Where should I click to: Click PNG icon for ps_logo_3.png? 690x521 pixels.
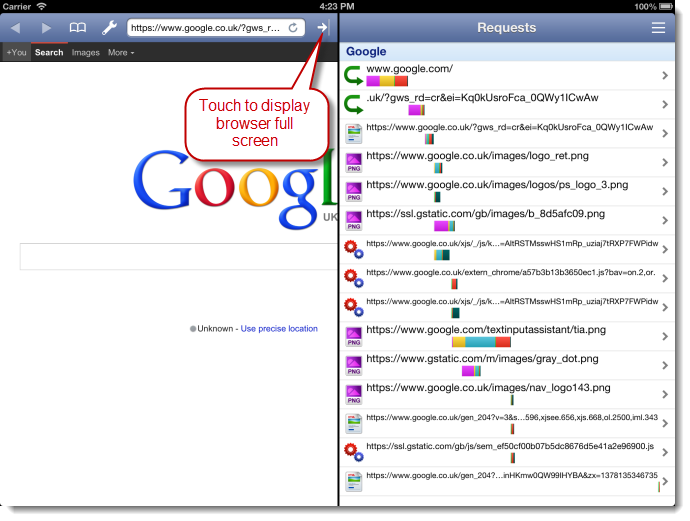(x=353, y=191)
